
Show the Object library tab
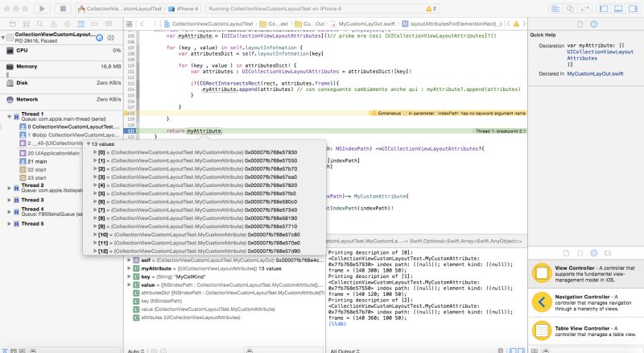(594, 253)
